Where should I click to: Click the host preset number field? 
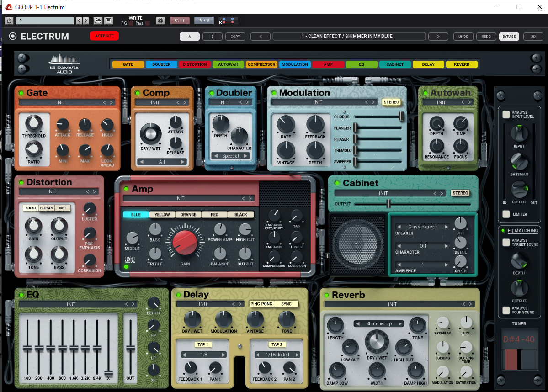[x=45, y=21]
